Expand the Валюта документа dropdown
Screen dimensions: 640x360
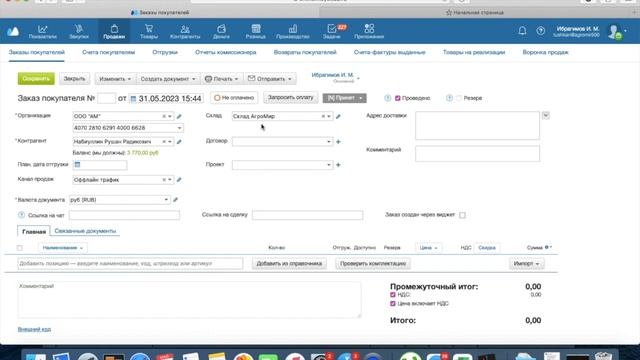[166, 200]
